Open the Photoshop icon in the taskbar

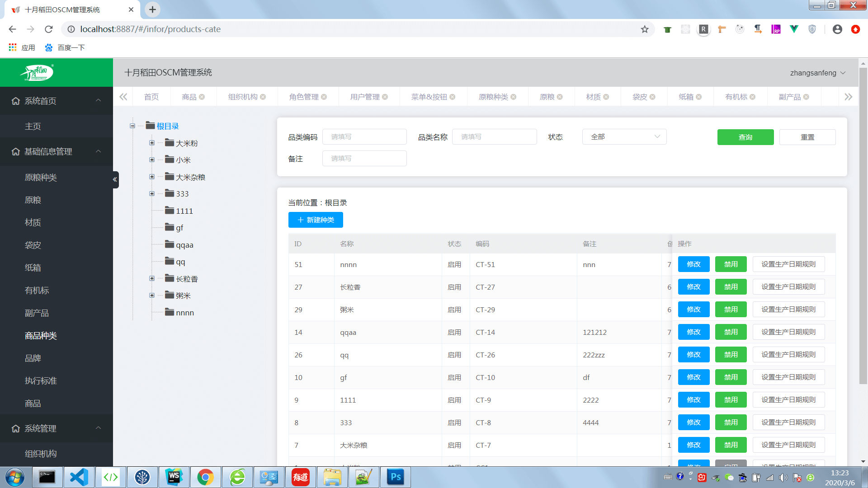[396, 477]
